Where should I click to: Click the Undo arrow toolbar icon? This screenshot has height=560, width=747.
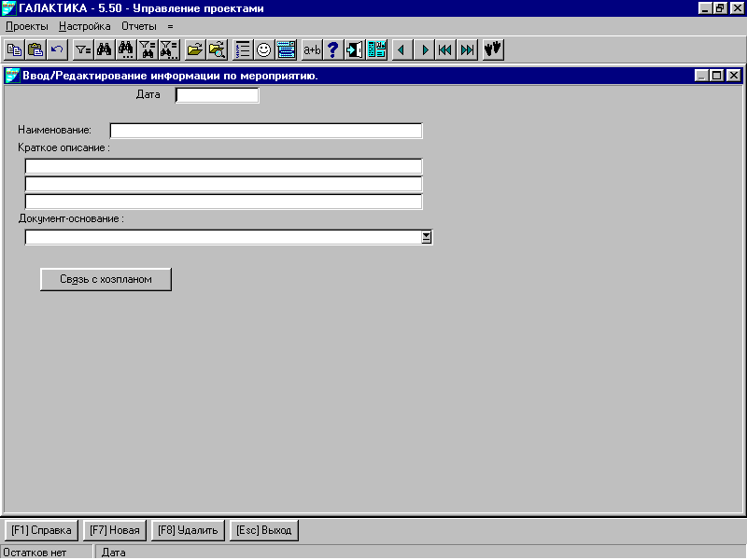57,49
